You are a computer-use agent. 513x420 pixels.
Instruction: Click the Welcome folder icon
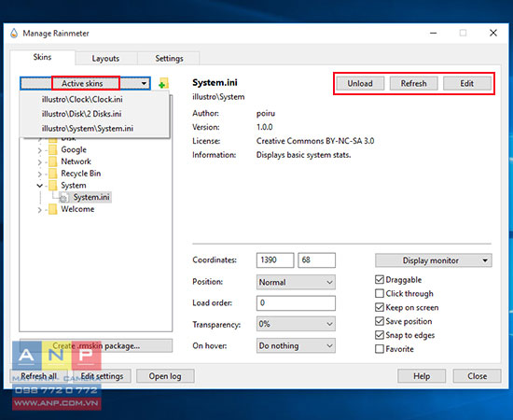(52, 209)
